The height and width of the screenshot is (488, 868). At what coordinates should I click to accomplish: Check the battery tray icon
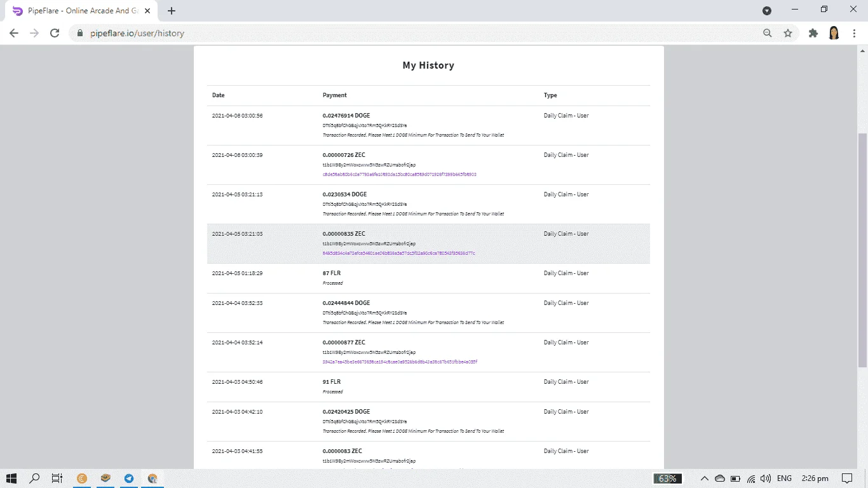click(735, 478)
